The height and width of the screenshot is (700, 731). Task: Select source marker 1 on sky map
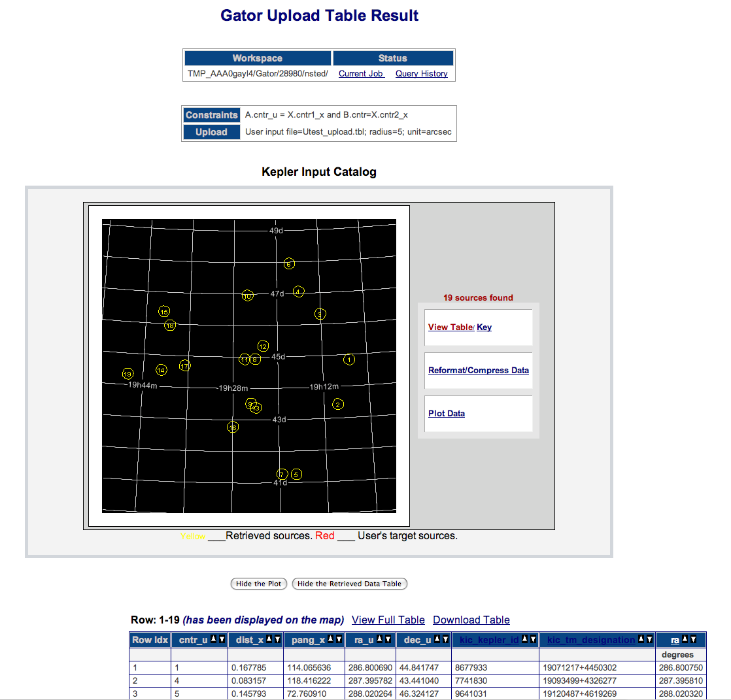point(350,359)
